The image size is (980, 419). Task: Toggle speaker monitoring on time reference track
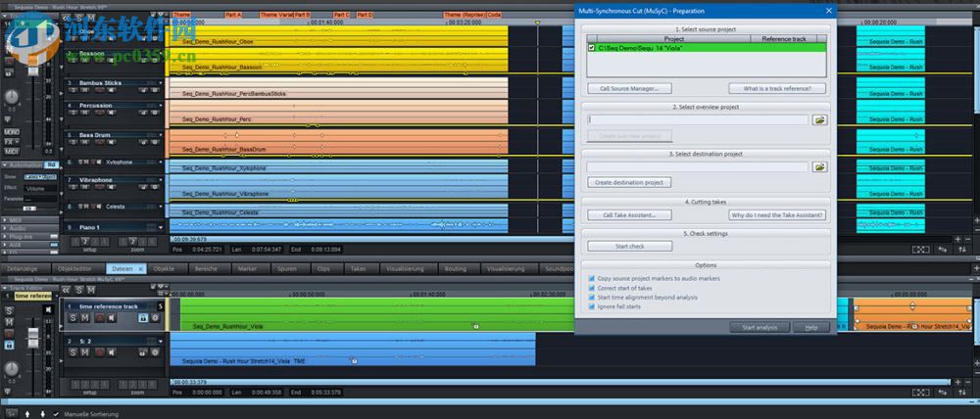pyautogui.click(x=112, y=318)
